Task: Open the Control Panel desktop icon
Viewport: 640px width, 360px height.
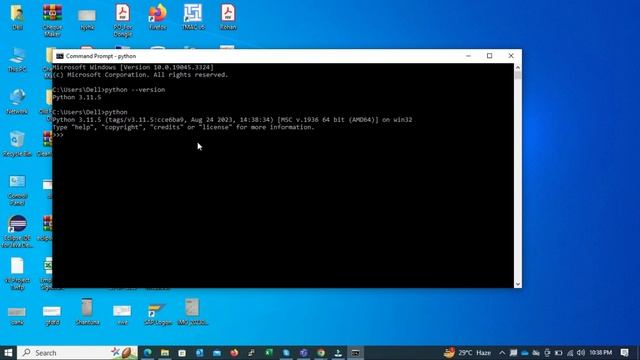Action: pos(17,190)
